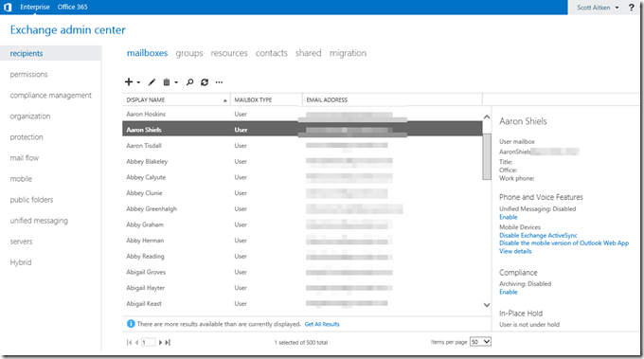Open organization section

(x=30, y=117)
